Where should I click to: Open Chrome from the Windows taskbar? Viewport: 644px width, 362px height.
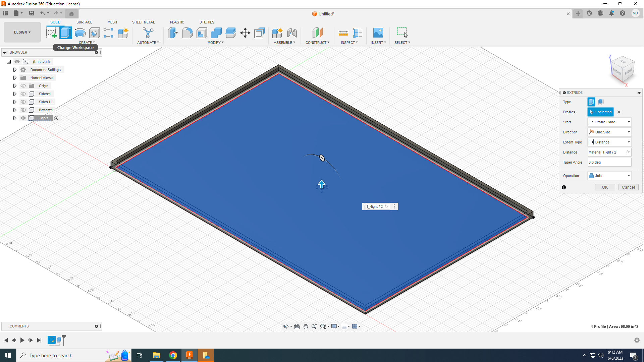click(173, 355)
